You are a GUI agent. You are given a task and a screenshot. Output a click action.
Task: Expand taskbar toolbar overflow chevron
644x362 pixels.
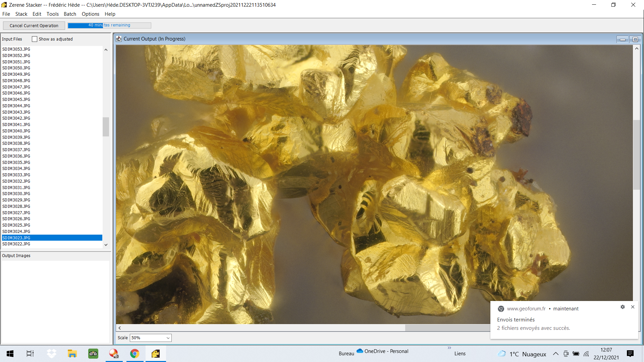[x=449, y=348]
